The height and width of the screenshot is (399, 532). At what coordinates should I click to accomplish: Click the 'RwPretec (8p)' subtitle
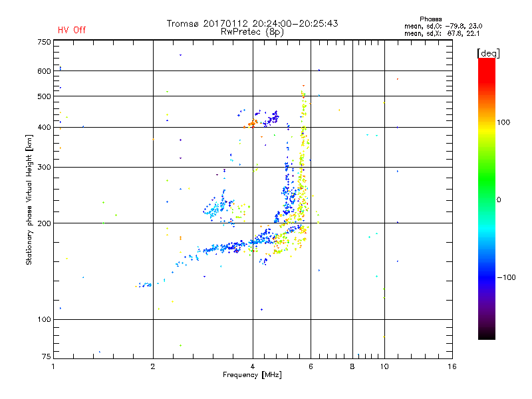click(x=252, y=32)
